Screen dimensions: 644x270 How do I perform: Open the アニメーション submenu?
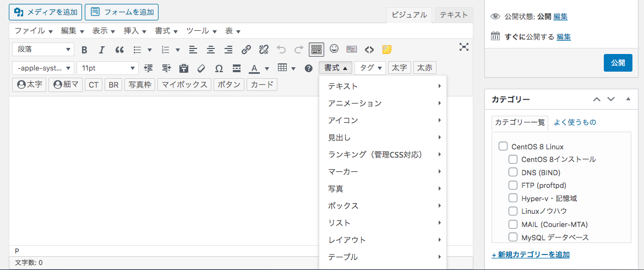(x=383, y=103)
